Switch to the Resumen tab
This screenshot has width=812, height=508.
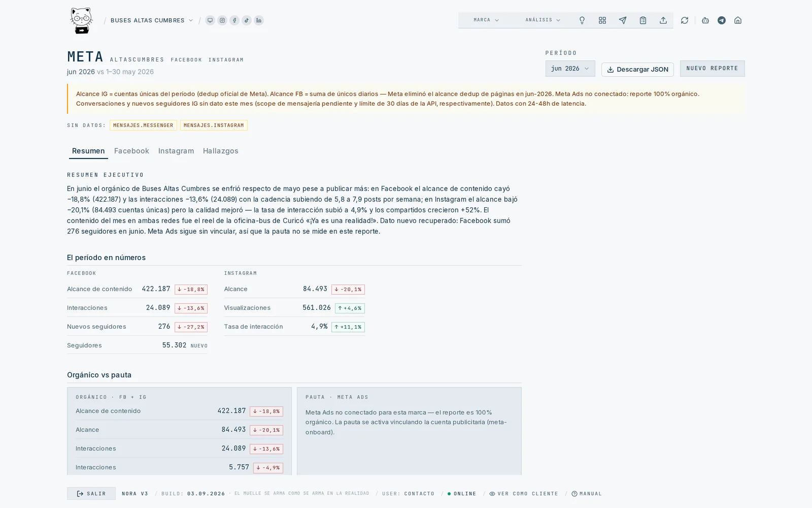coord(88,151)
